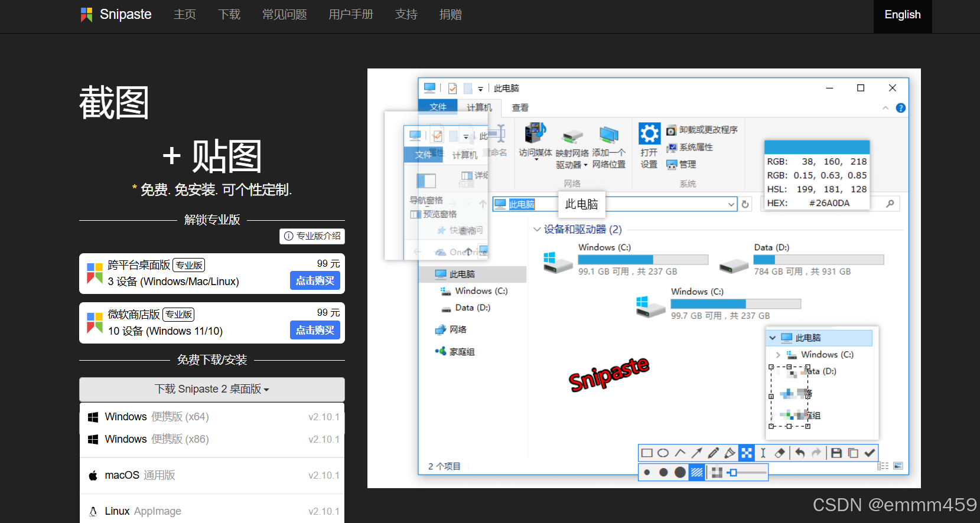
Task: Select the text cursor annotation tool
Action: pyautogui.click(x=763, y=453)
